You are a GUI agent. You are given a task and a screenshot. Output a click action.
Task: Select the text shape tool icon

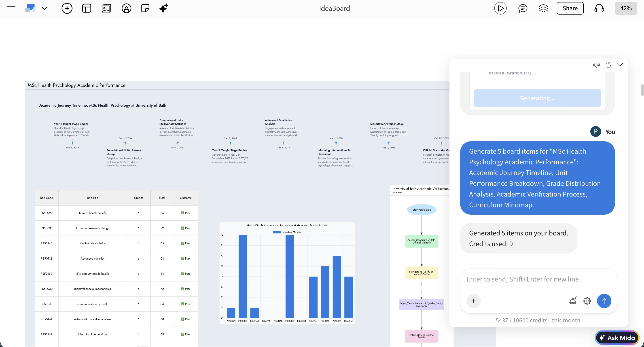click(x=126, y=8)
